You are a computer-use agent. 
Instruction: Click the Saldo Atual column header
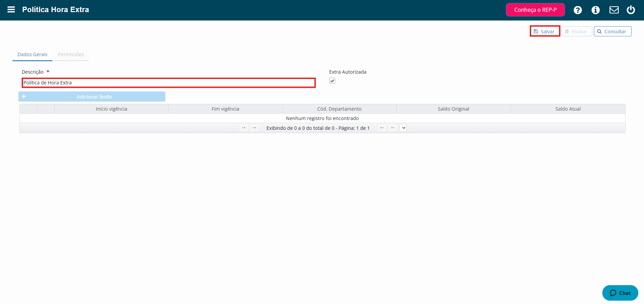(x=568, y=109)
